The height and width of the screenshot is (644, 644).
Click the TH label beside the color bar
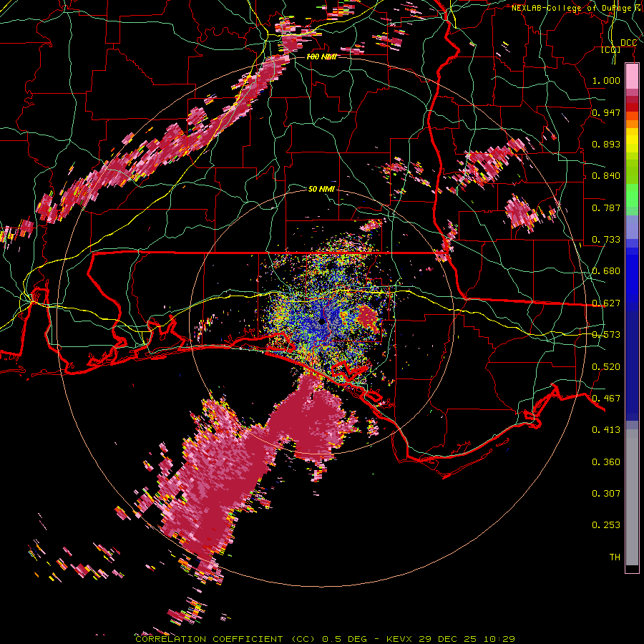(615, 557)
